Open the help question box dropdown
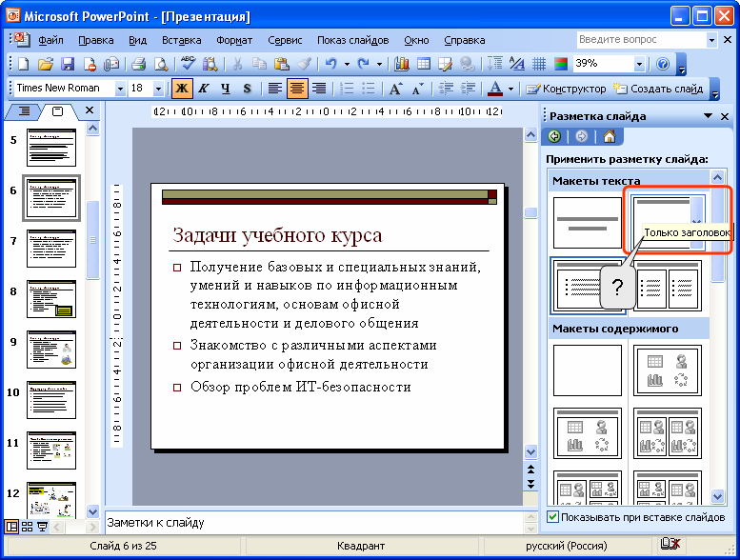This screenshot has width=740, height=560. click(x=711, y=40)
